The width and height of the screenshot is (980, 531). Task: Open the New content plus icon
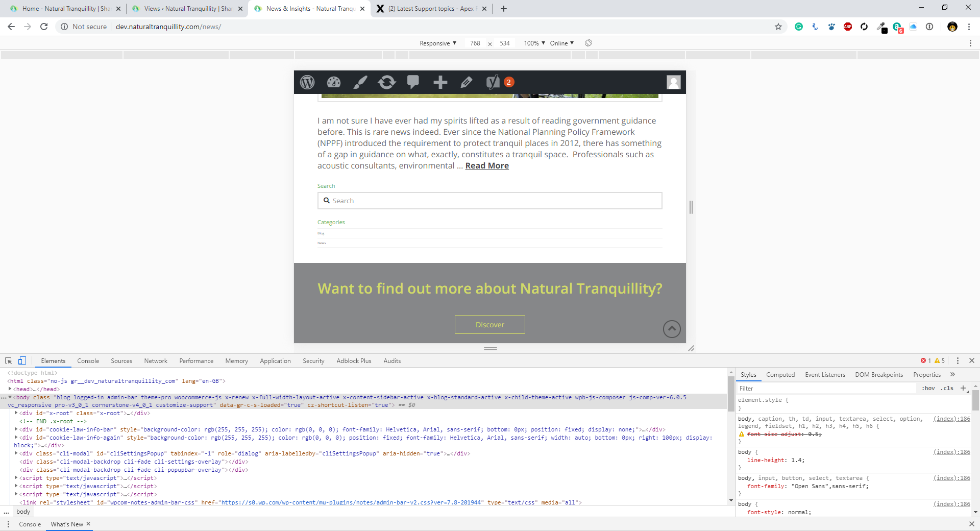click(440, 82)
